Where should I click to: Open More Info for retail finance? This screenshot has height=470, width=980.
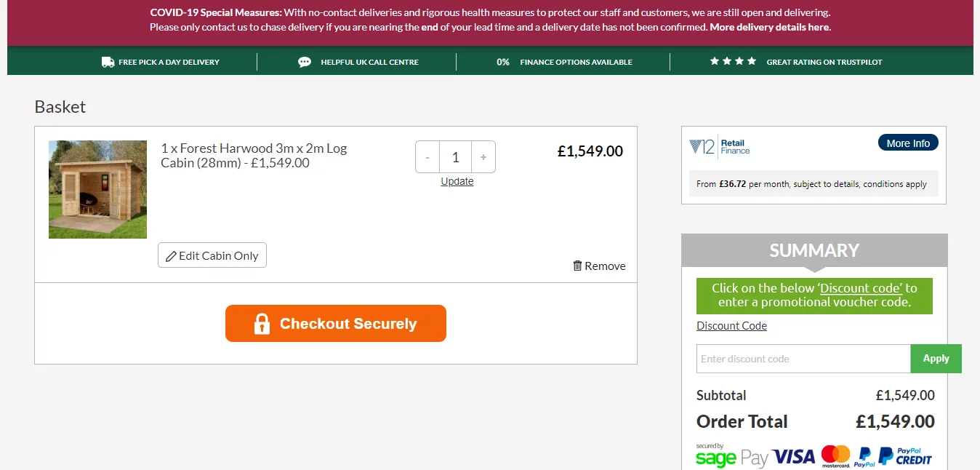point(908,143)
